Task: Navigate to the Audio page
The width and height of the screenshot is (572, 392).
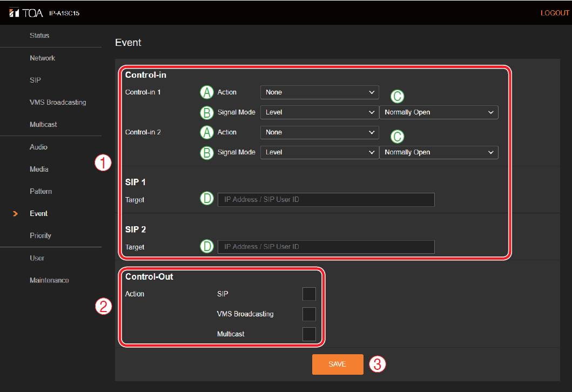Action: click(x=39, y=147)
